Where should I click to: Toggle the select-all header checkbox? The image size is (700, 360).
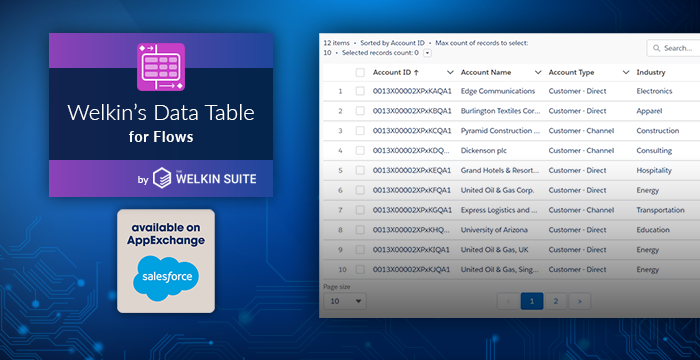tap(360, 72)
